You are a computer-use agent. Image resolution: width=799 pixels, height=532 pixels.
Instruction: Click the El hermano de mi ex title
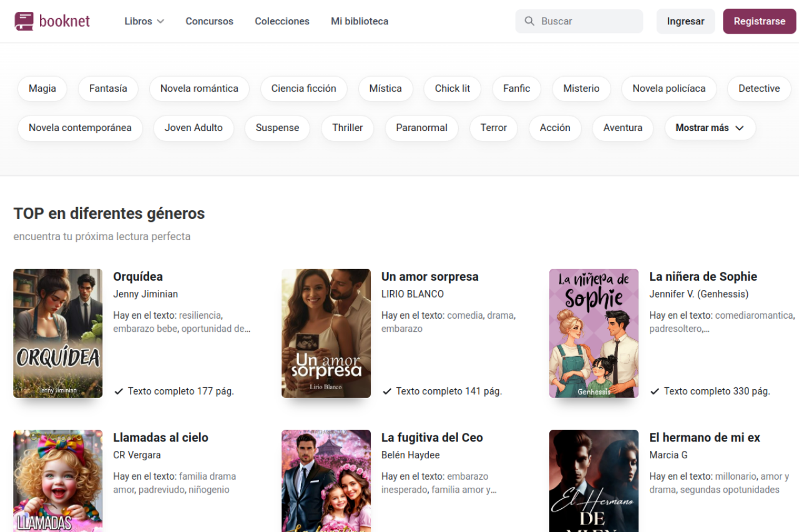click(x=704, y=437)
